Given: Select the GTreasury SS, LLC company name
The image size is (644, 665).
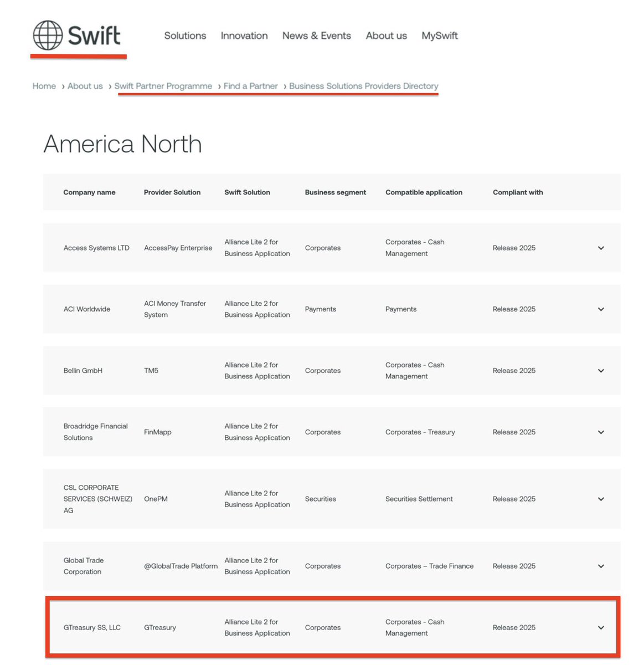Looking at the screenshot, I should [x=92, y=627].
